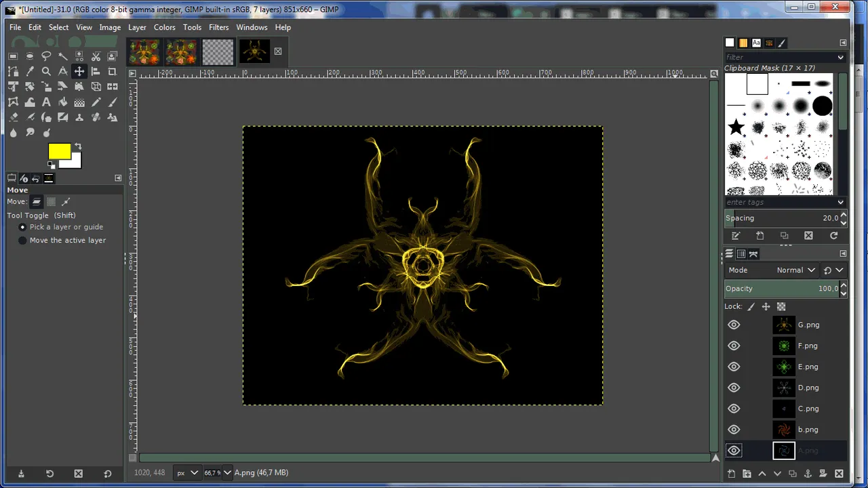Refresh the brushes list

(833, 236)
